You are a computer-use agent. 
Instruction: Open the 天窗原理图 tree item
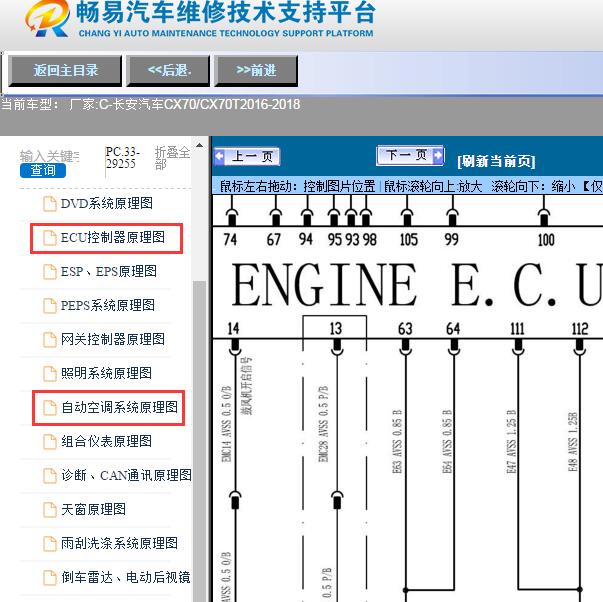[x=93, y=509]
